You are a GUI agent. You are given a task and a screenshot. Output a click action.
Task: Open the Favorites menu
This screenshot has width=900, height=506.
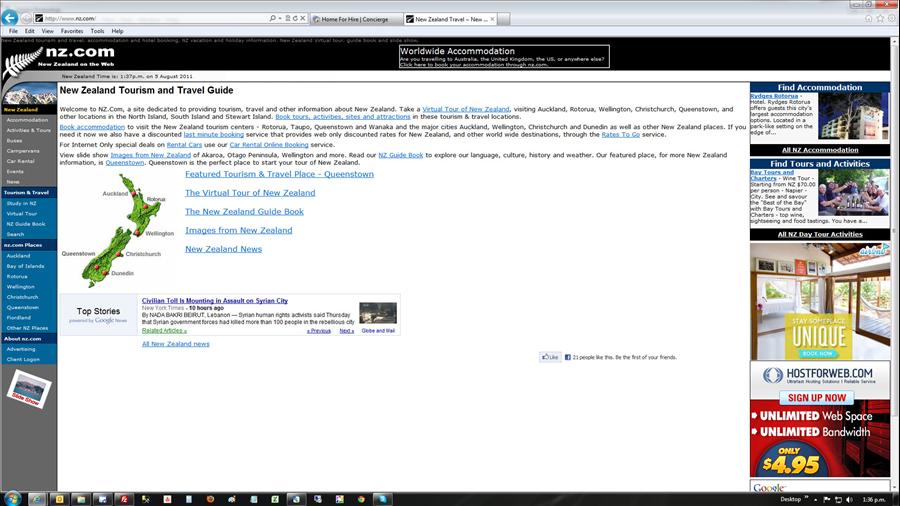(x=72, y=31)
